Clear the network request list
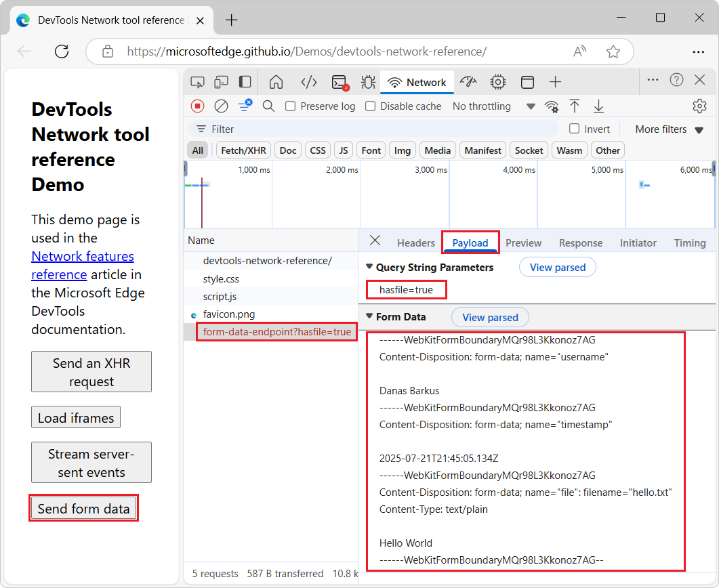Viewport: 719px width, 588px height. (221, 106)
